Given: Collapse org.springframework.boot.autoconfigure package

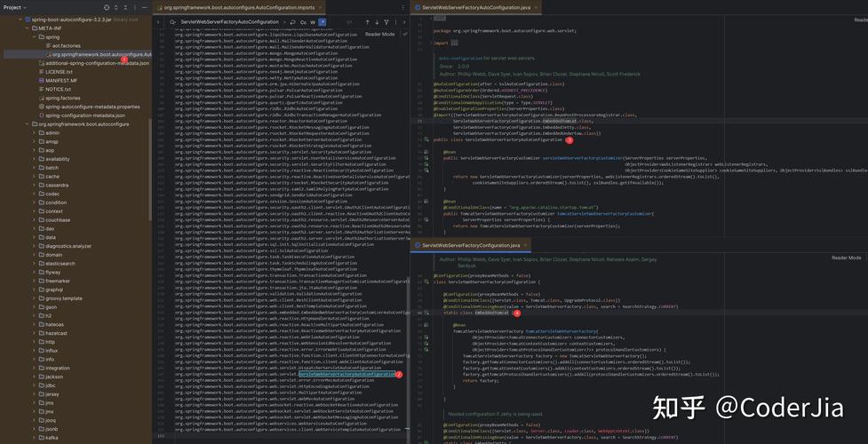Looking at the screenshot, I should coord(28,124).
